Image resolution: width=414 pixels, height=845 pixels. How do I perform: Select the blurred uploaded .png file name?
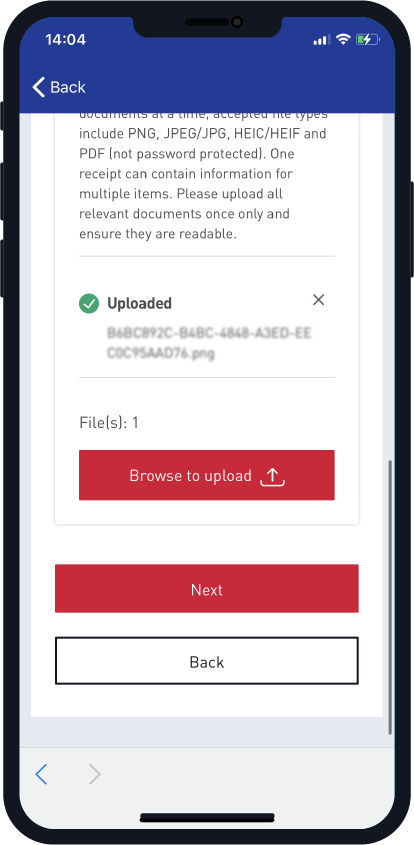[x=209, y=343]
